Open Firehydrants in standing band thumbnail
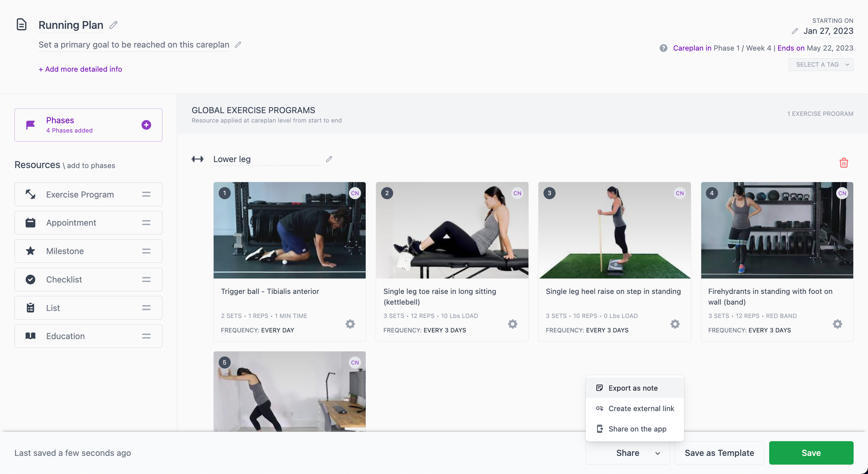The image size is (868, 474). pos(777,230)
